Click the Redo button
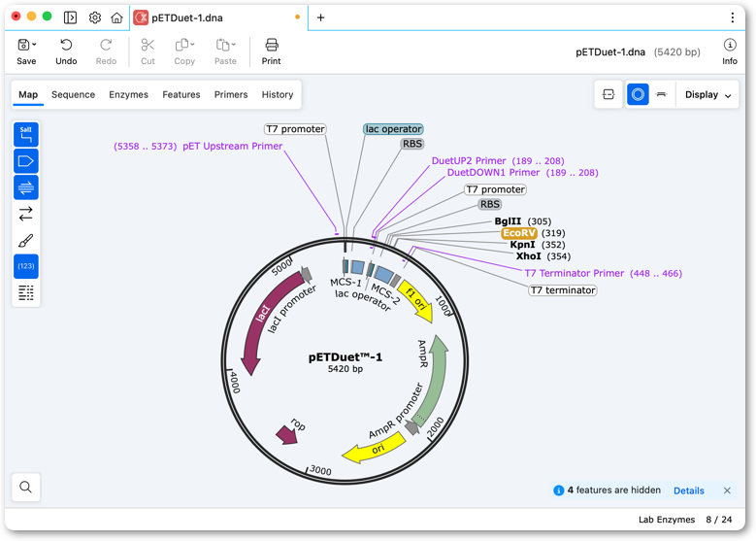Viewport: 756px width, 541px height. click(x=106, y=51)
